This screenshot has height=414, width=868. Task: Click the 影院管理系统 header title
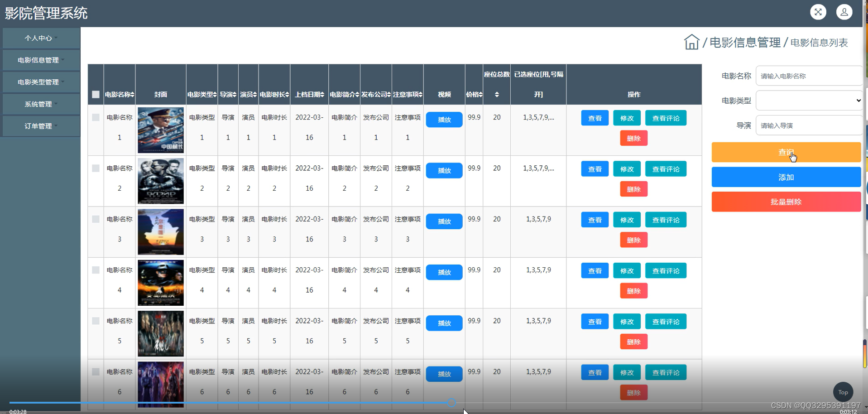46,13
